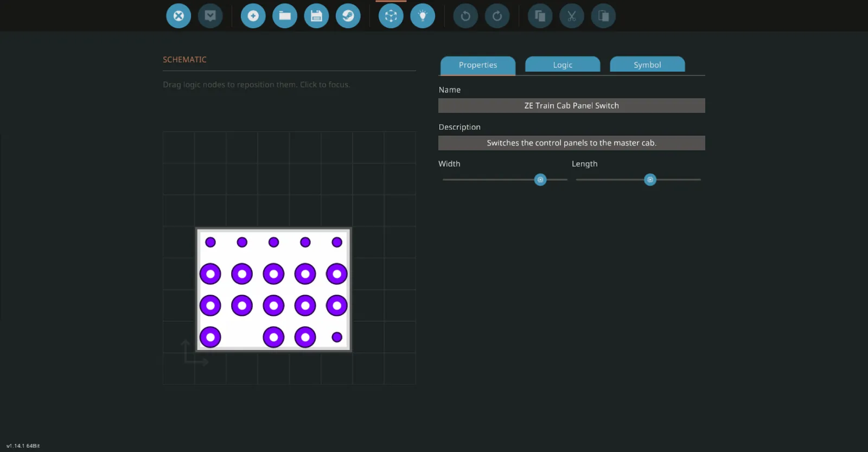Click the paste clipboard icon
868x452 pixels.
point(603,16)
